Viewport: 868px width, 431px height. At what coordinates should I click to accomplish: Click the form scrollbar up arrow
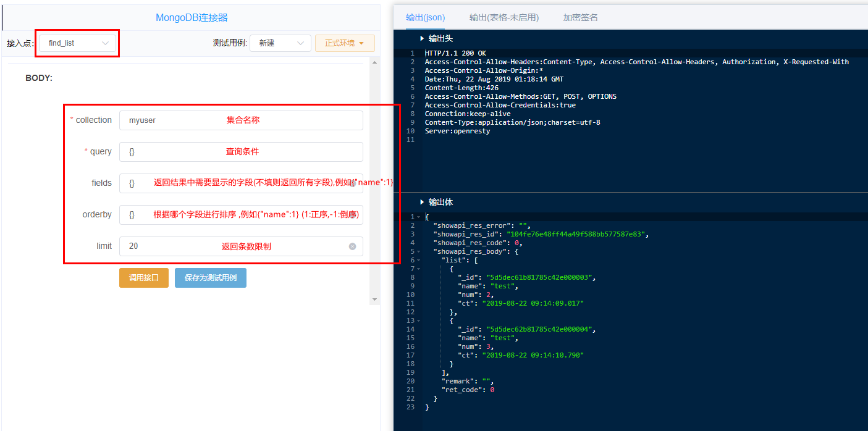click(374, 62)
